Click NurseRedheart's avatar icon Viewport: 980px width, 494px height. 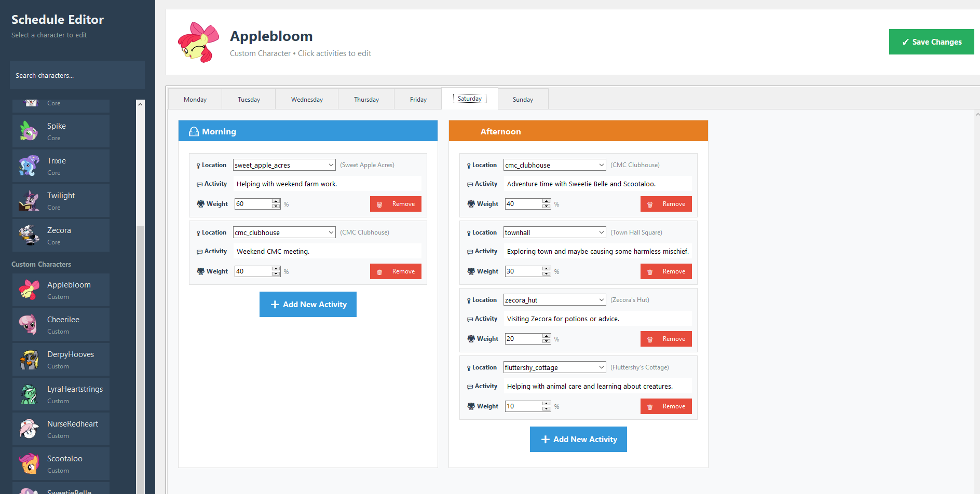pyautogui.click(x=29, y=429)
